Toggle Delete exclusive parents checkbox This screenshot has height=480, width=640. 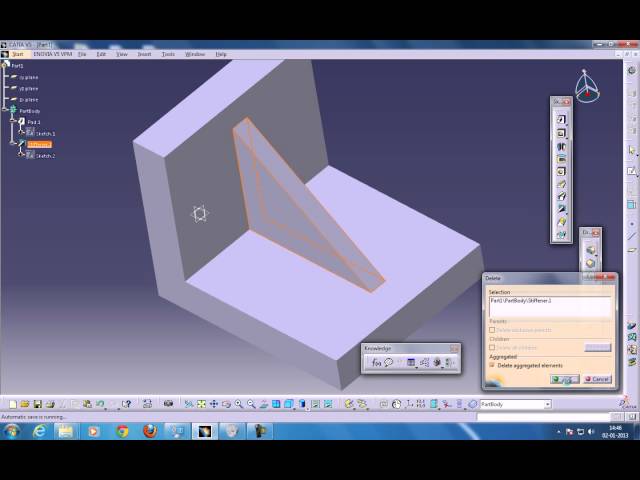tap(492, 330)
